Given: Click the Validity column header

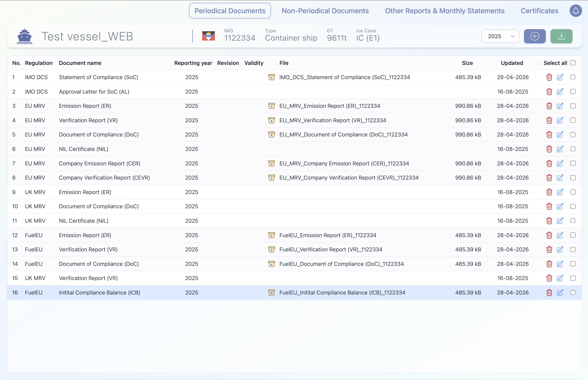Looking at the screenshot, I should coord(254,63).
